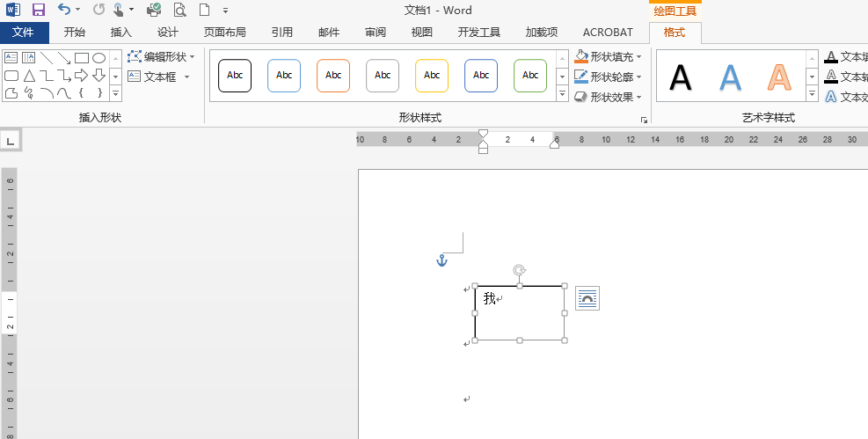
Task: Select the blue gradient WordArt letter A style
Action: [730, 77]
